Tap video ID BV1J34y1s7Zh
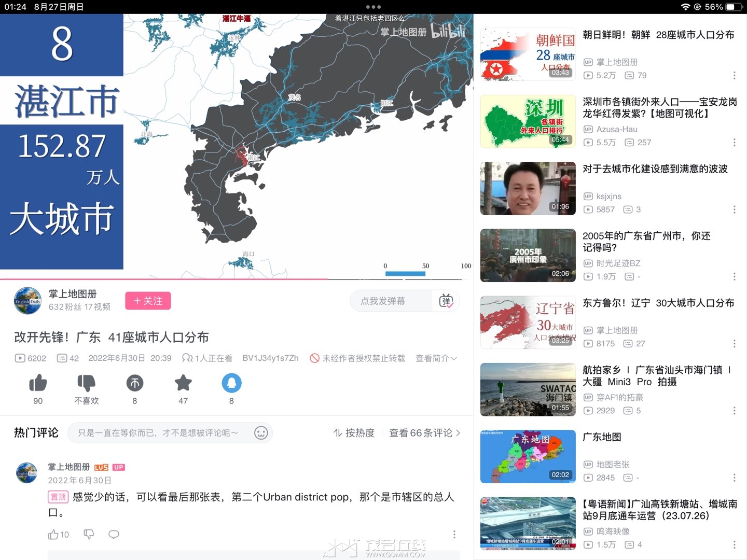This screenshot has width=747, height=560. (270, 358)
